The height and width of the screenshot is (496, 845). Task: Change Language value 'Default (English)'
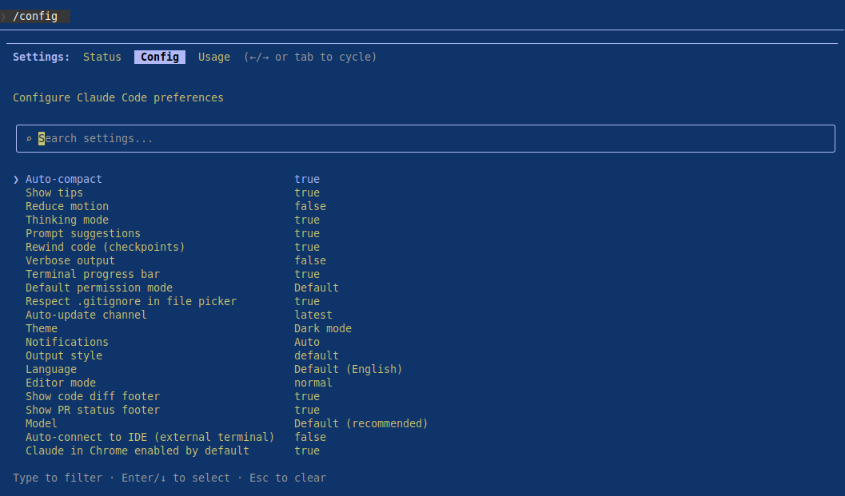(348, 369)
